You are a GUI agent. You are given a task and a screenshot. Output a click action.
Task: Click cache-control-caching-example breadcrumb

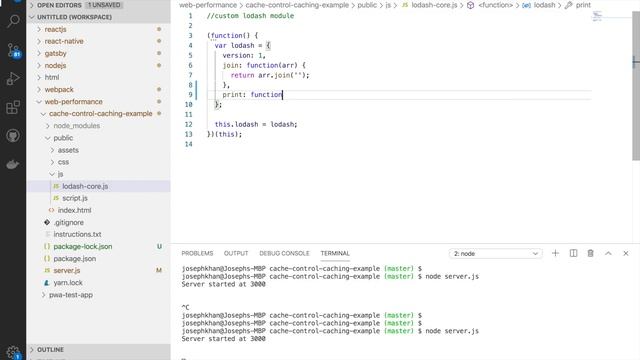pos(297,5)
